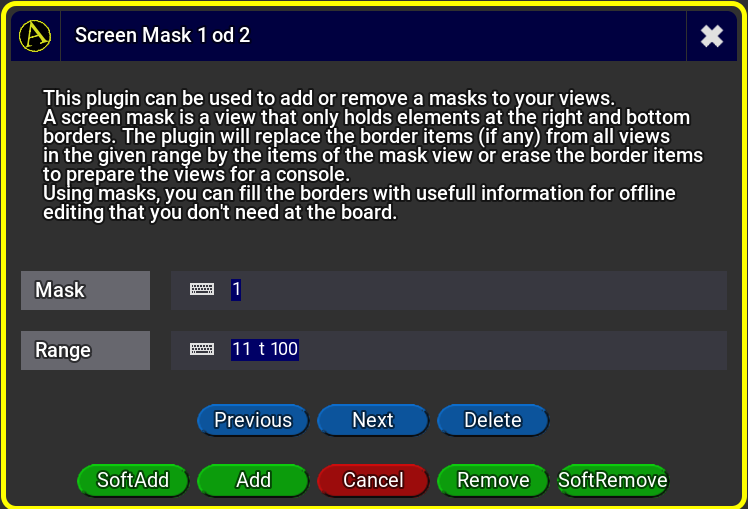
Task: Click the highlighted 11 t 100 range text
Action: [265, 349]
